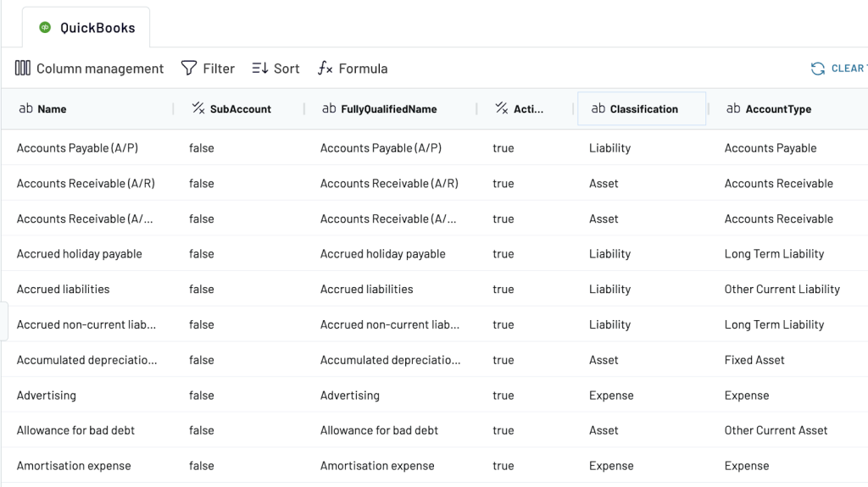The width and height of the screenshot is (868, 487).
Task: Click the Clear refresh icon
Action: [818, 68]
